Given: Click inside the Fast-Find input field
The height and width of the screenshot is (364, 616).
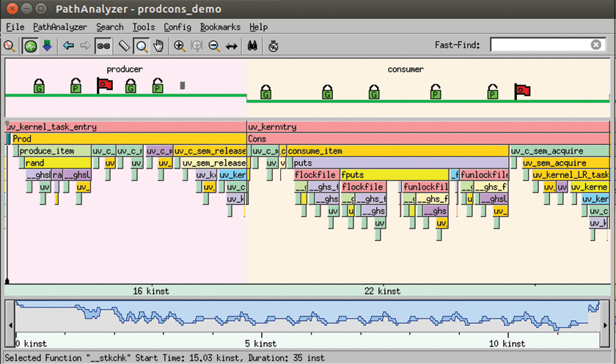Looking at the screenshot, I should pos(540,45).
